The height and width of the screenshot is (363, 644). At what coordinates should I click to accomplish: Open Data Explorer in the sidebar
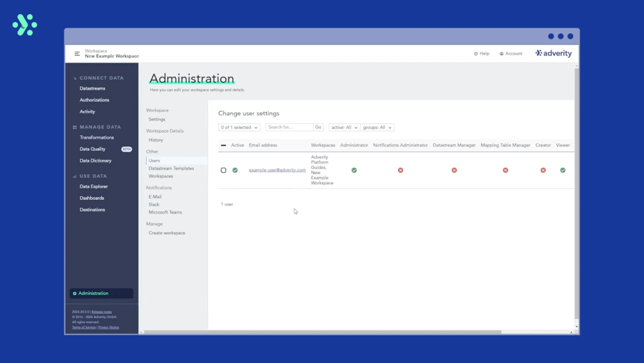(93, 186)
